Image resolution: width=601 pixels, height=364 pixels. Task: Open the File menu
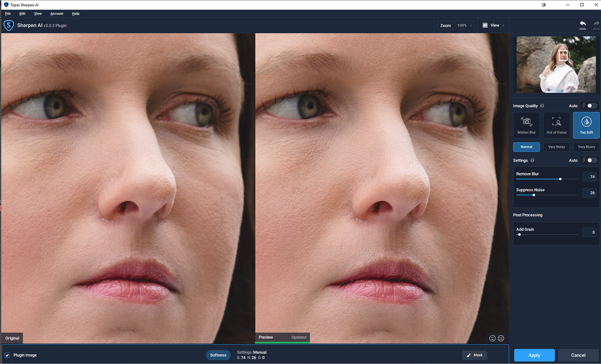pos(8,14)
